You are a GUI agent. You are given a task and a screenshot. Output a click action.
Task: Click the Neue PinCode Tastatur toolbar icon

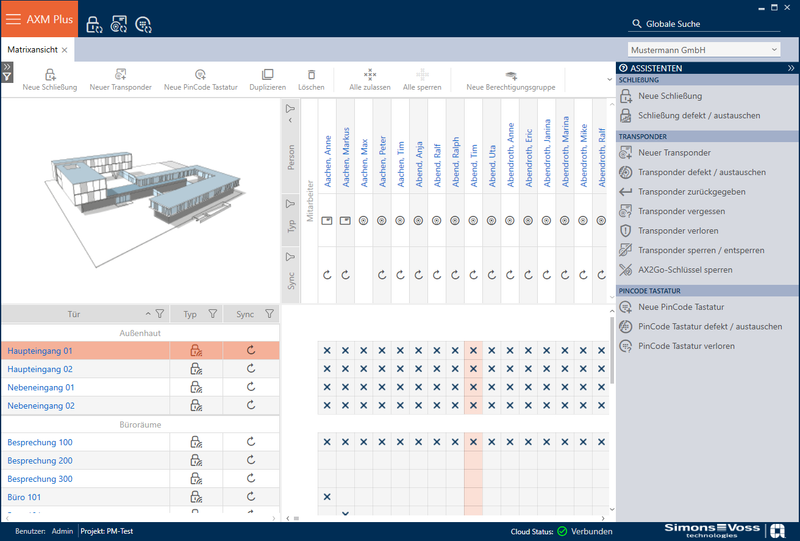coord(201,75)
